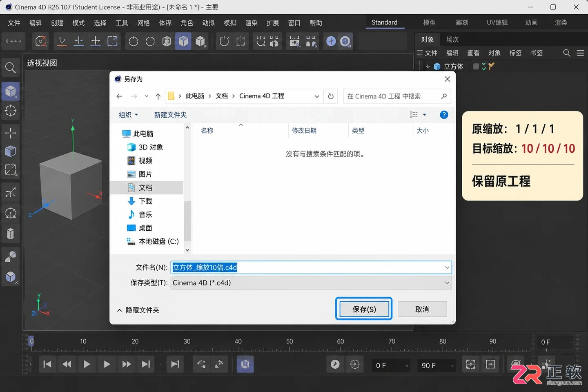The image size is (588, 392).
Task: Open the 创建 menu
Action: point(57,23)
